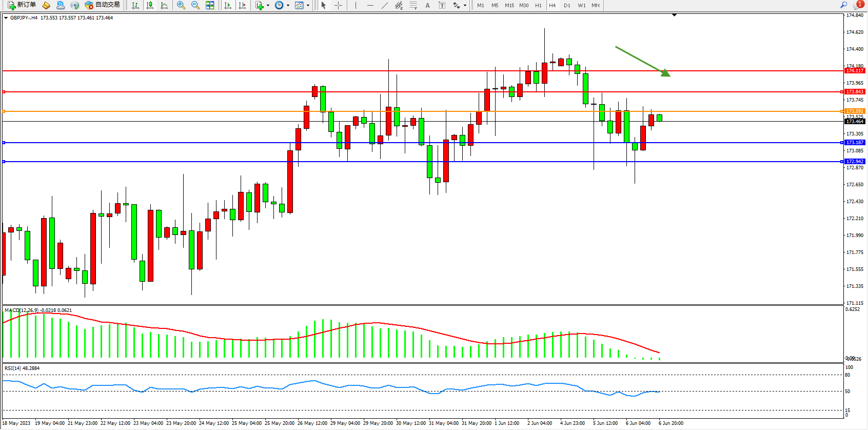Screen dimensions: 868x430
Task: Switch to the D1 timeframe
Action: [x=567, y=5]
